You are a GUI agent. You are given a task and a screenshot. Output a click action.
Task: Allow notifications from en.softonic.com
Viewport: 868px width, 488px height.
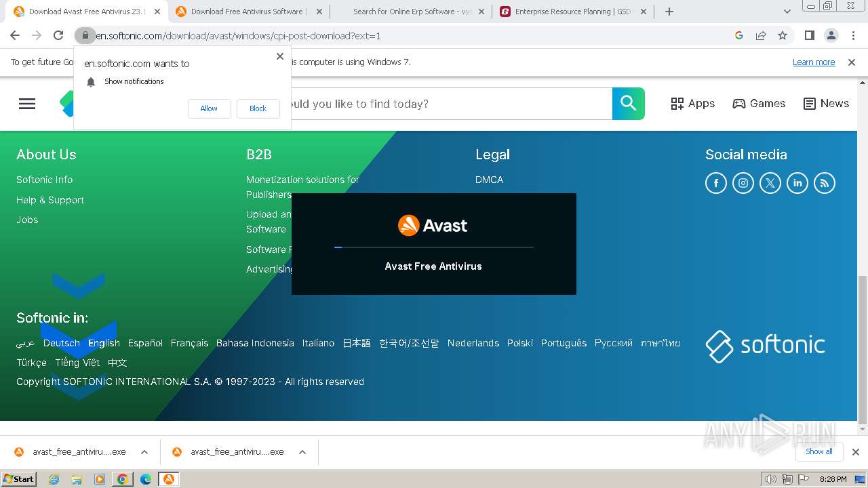[209, 108]
